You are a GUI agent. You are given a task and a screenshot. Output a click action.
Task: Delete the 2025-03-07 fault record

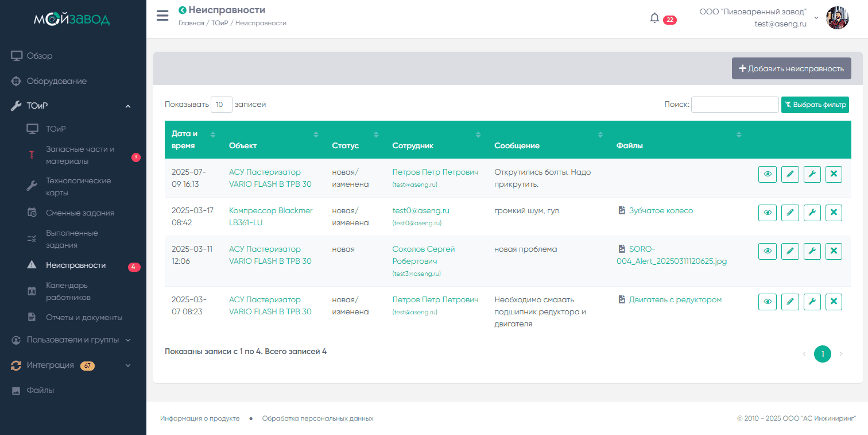point(834,302)
